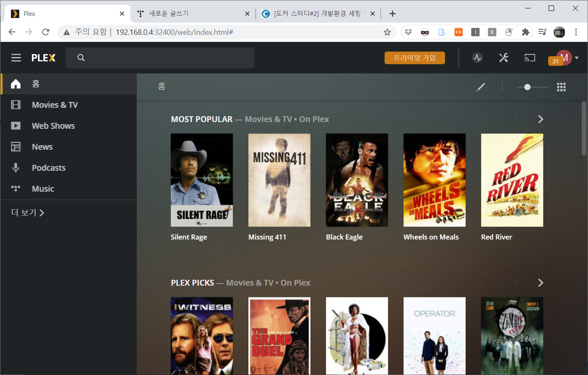
Task: Open Music in sidebar
Action: pyautogui.click(x=69, y=189)
